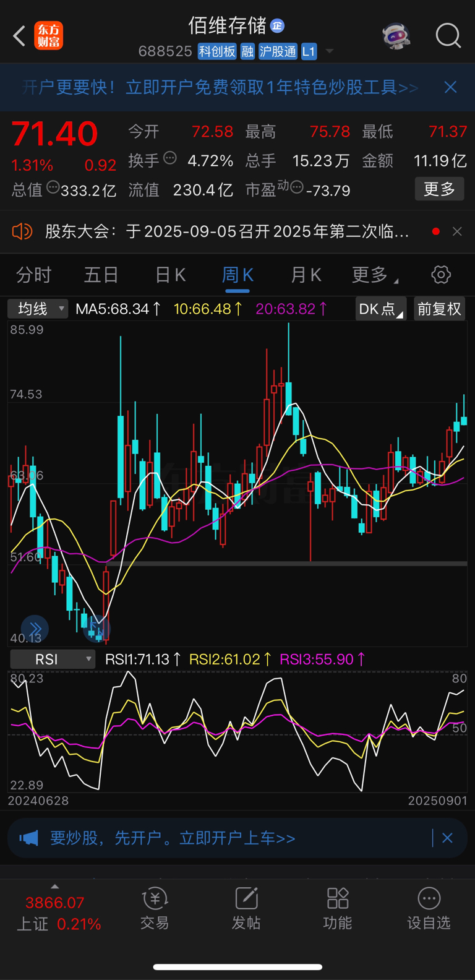
Task: Tap the RSI1:71.13 reading
Action: pos(142,660)
